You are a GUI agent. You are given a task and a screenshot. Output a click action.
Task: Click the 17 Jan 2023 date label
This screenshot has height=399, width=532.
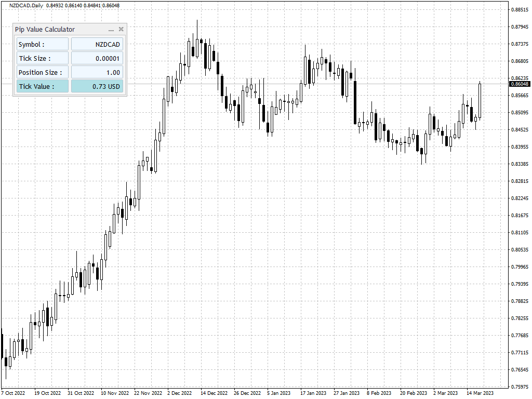[x=313, y=393]
